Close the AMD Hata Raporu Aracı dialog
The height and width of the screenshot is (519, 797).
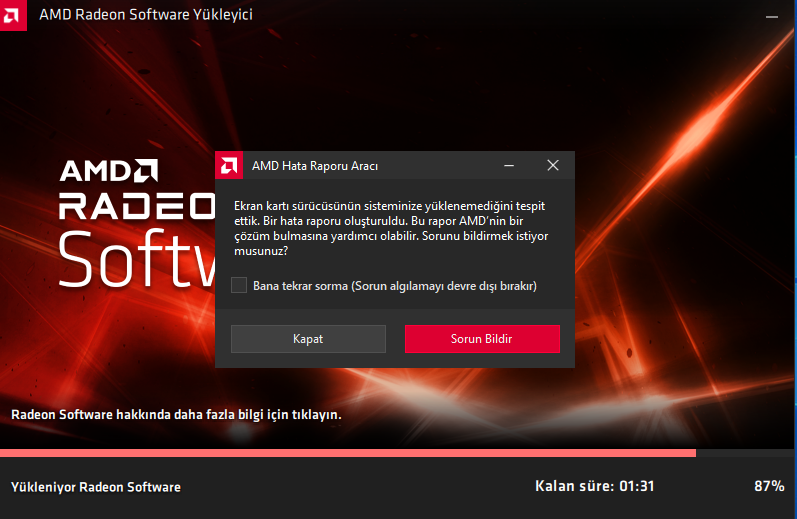tap(553, 165)
